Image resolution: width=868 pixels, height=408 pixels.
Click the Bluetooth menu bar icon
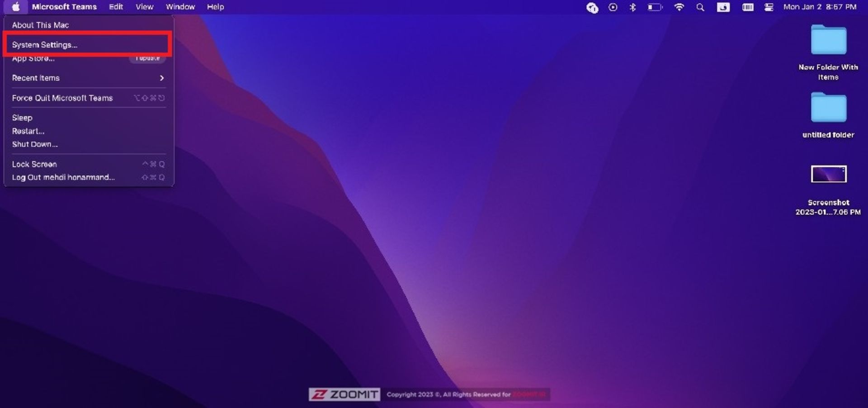[x=633, y=7]
